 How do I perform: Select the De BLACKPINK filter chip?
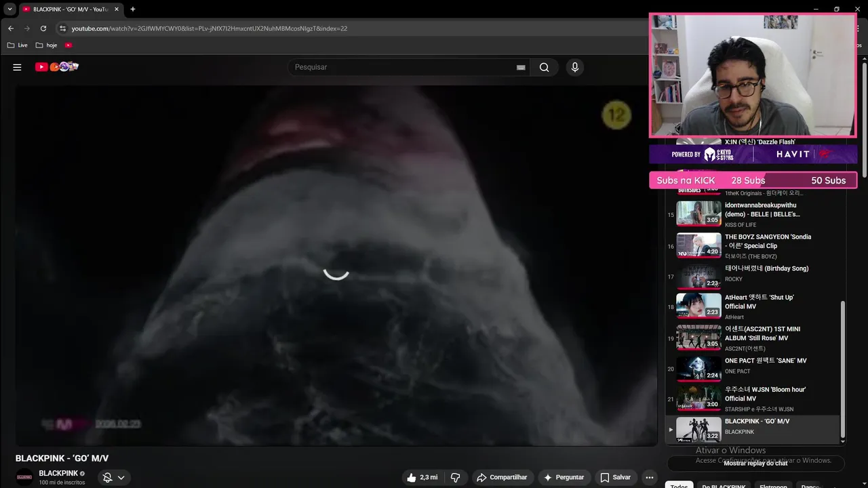(724, 486)
